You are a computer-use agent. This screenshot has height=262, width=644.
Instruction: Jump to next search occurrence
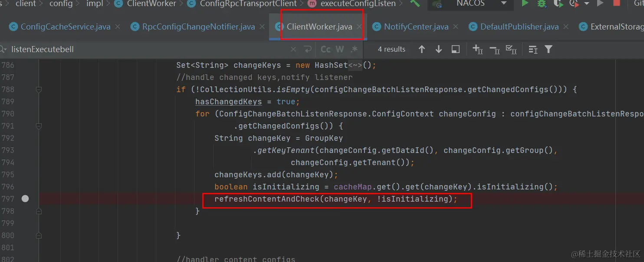coord(439,49)
